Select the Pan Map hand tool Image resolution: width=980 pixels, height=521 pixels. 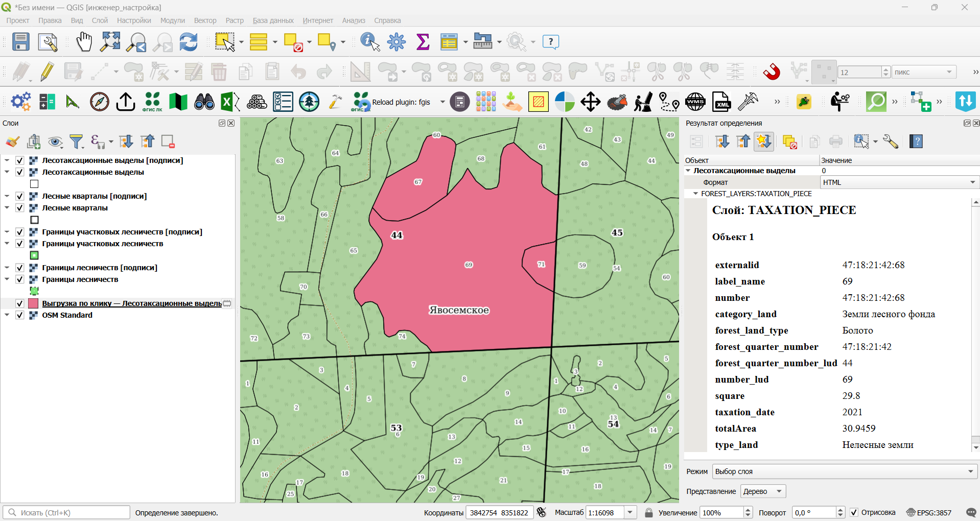84,42
